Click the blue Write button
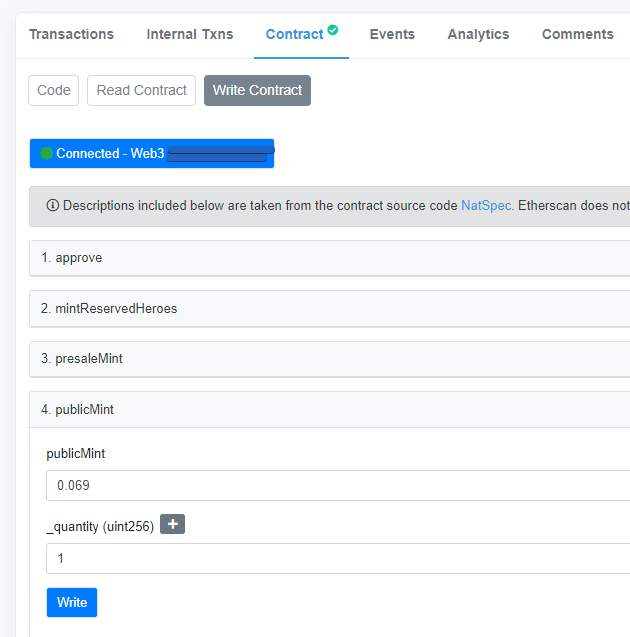The width and height of the screenshot is (630, 637). click(72, 602)
